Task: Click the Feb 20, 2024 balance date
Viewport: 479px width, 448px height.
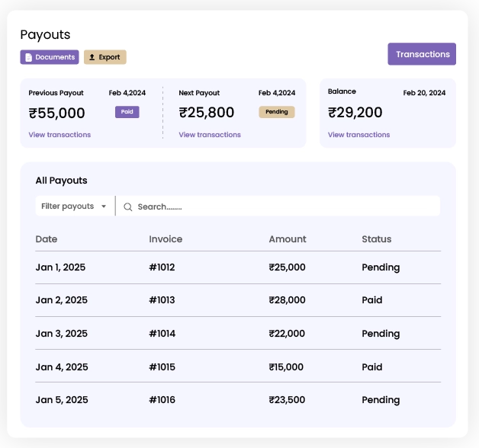Action: coord(424,93)
